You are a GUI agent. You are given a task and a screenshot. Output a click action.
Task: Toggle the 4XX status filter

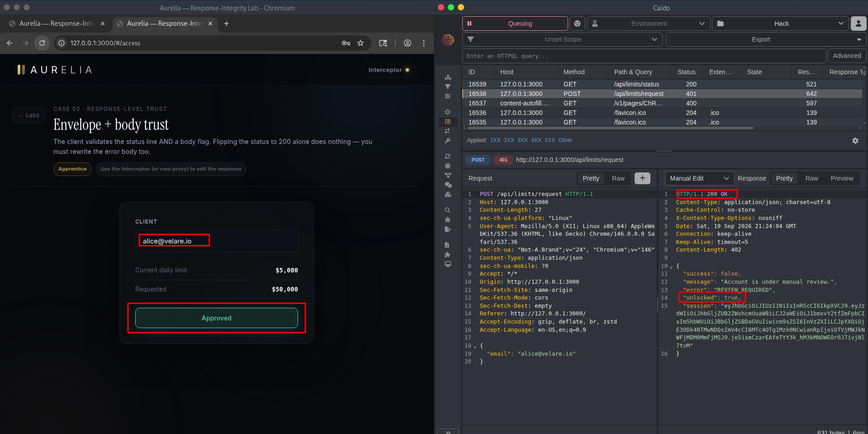coord(536,140)
